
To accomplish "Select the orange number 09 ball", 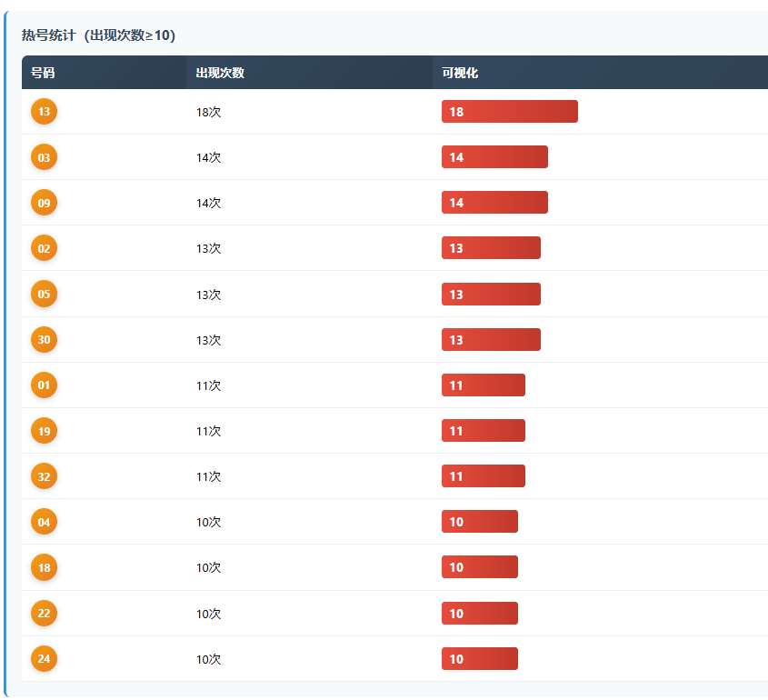I will click(x=44, y=203).
